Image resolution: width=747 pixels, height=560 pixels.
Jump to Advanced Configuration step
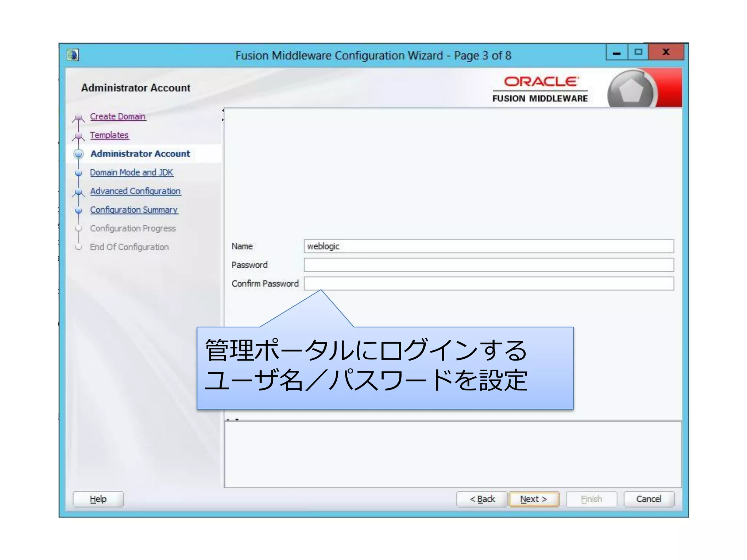click(136, 191)
